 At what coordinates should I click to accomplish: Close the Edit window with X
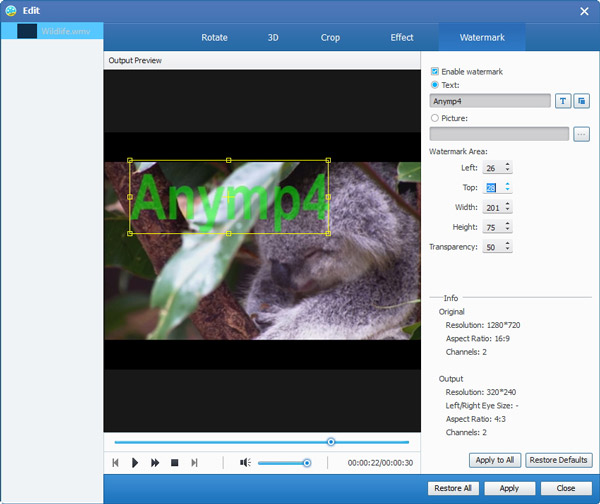[584, 11]
